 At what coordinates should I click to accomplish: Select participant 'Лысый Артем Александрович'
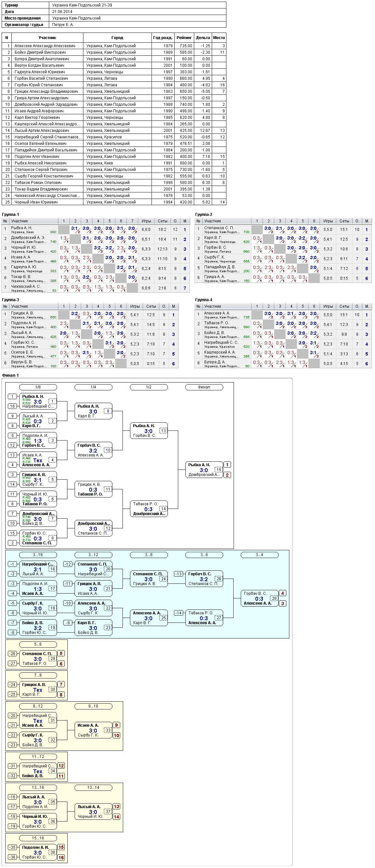point(41,131)
